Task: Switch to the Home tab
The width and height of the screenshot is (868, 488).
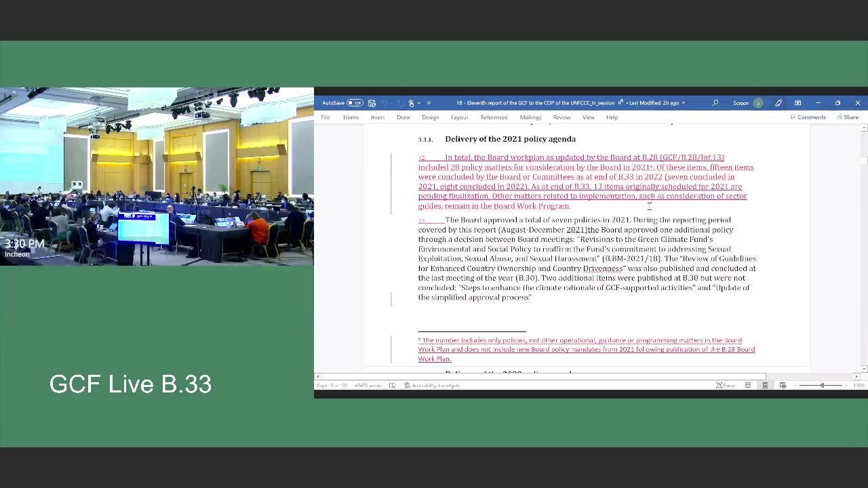Action: click(x=351, y=117)
